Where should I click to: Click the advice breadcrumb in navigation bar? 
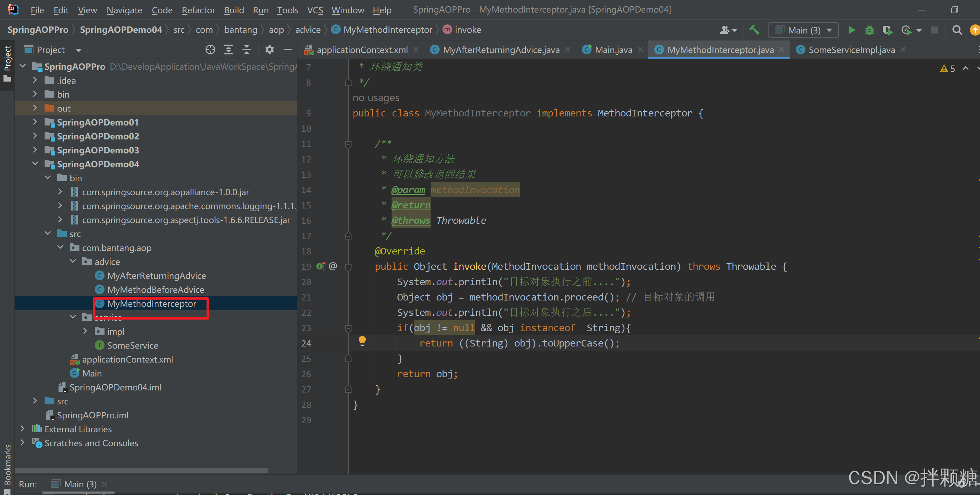[308, 30]
